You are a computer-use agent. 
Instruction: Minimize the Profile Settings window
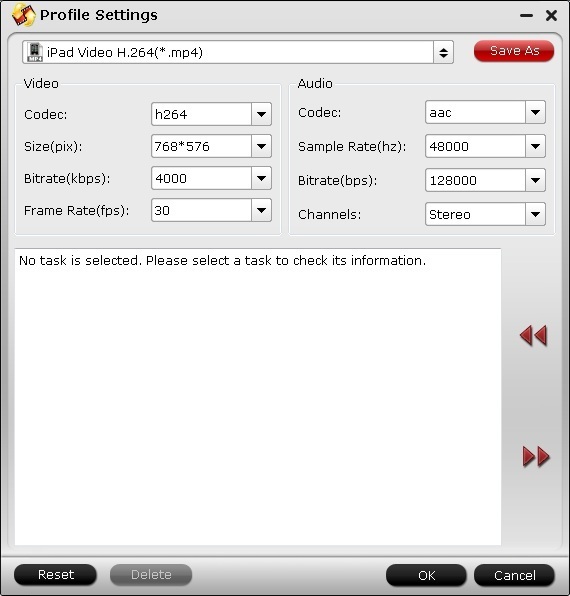click(526, 16)
